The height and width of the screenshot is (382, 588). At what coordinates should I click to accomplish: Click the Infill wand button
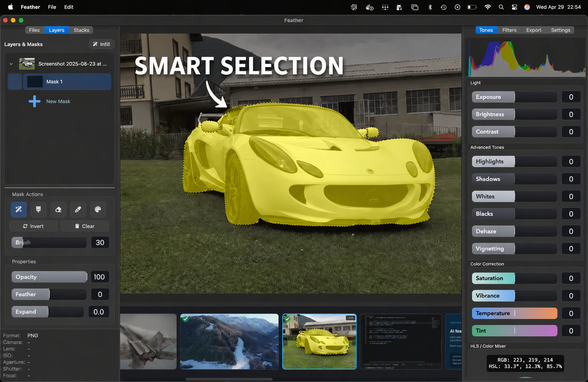tap(101, 44)
